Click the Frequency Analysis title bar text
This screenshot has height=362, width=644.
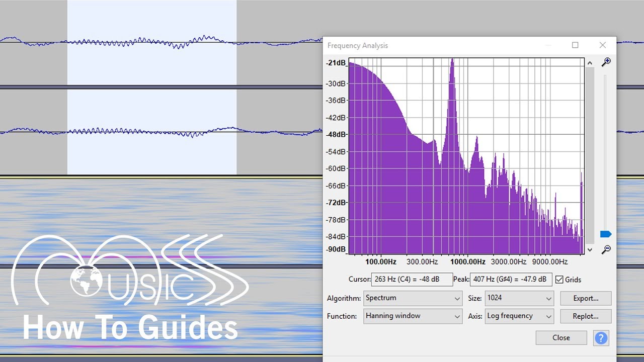tap(358, 46)
